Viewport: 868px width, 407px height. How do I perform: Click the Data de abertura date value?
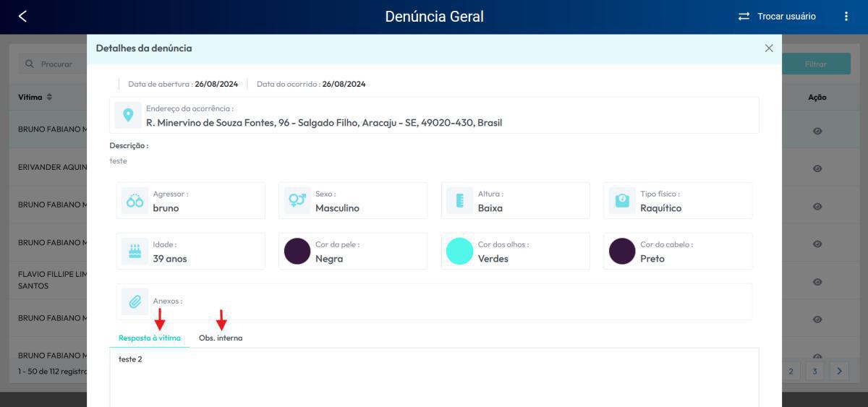[x=216, y=84]
